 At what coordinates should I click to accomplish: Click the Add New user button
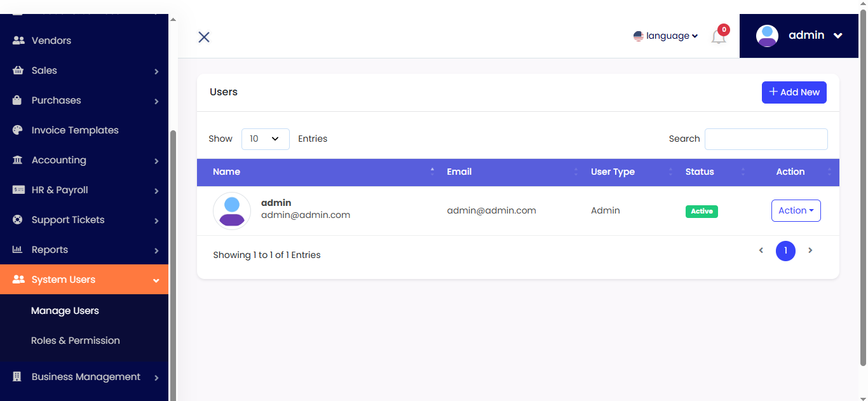pyautogui.click(x=794, y=92)
